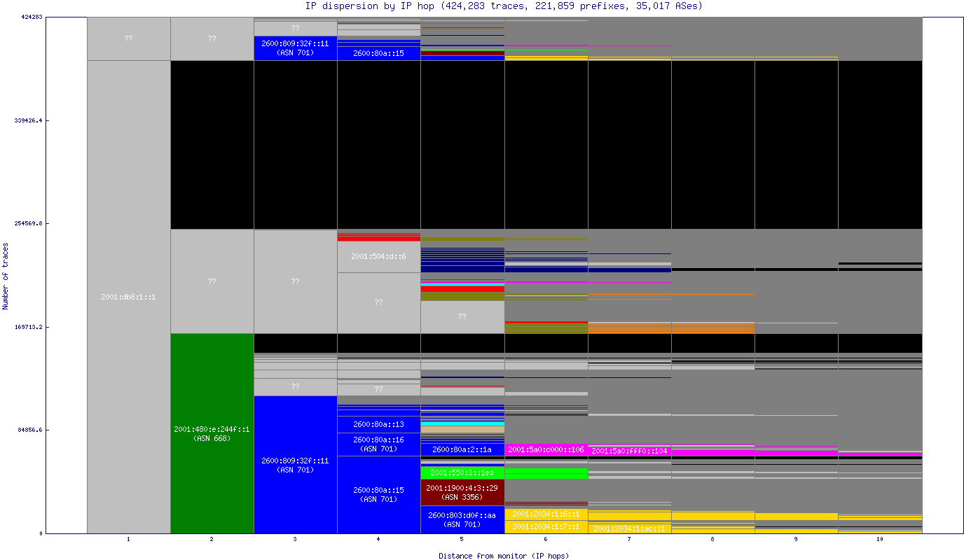Select the 2600:803:d0f::aa (ASN 701) block

(x=462, y=519)
